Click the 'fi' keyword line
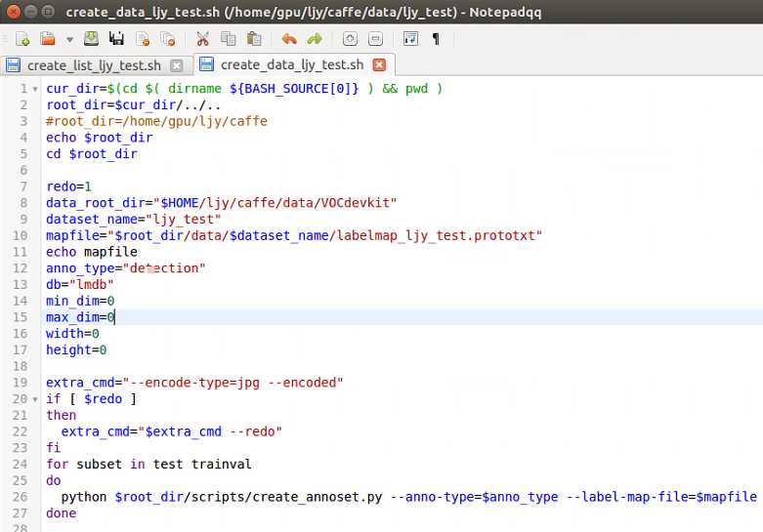 [x=54, y=448]
